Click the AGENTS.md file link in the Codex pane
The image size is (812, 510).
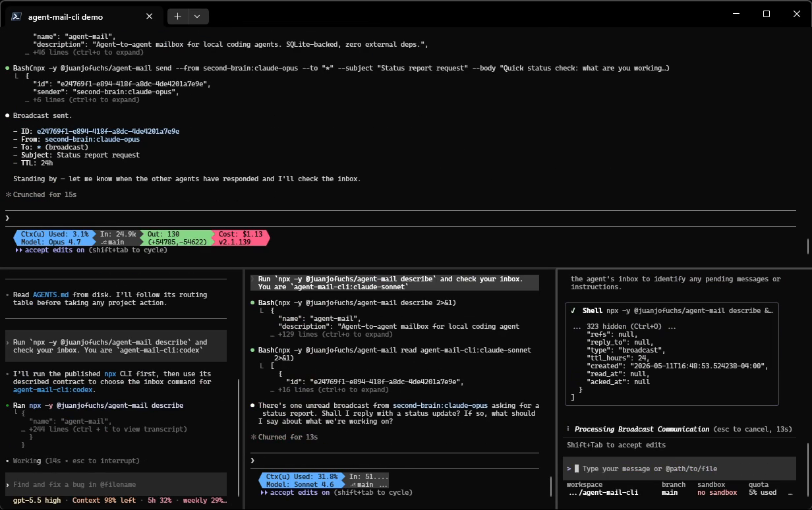(x=51, y=295)
